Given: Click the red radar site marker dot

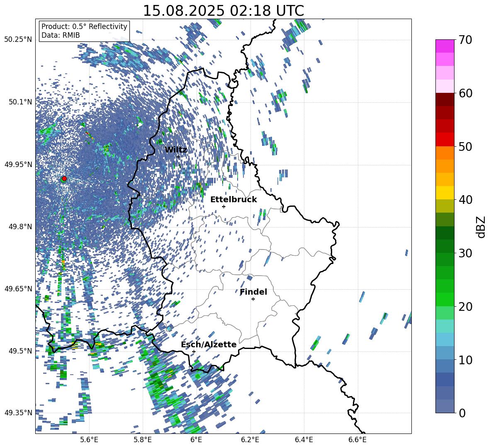Looking at the screenshot, I should [64, 179].
